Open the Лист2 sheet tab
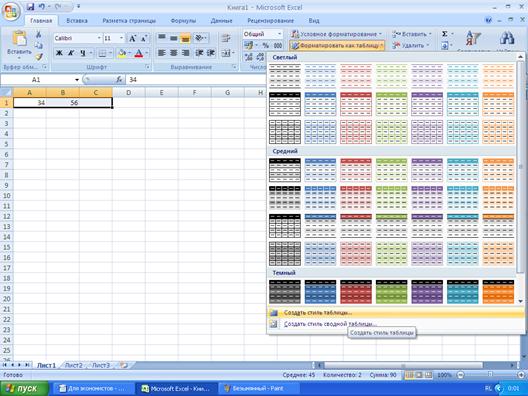 tap(74, 365)
